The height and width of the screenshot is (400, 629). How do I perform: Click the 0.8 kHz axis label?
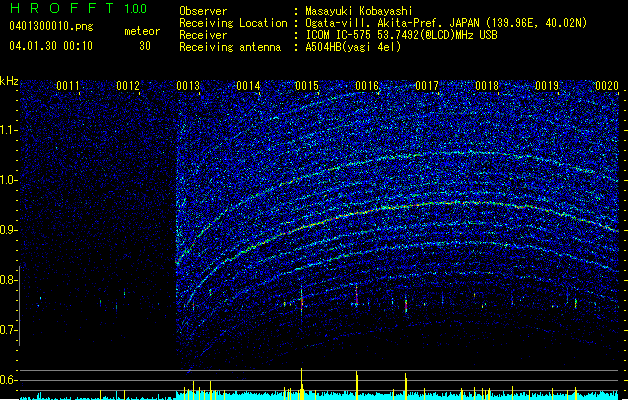click(x=9, y=280)
